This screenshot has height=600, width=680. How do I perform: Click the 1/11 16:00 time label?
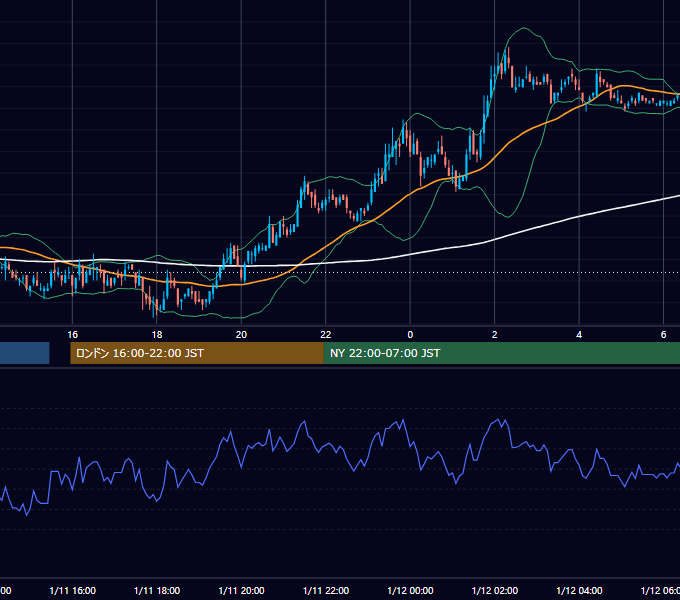coord(72,591)
